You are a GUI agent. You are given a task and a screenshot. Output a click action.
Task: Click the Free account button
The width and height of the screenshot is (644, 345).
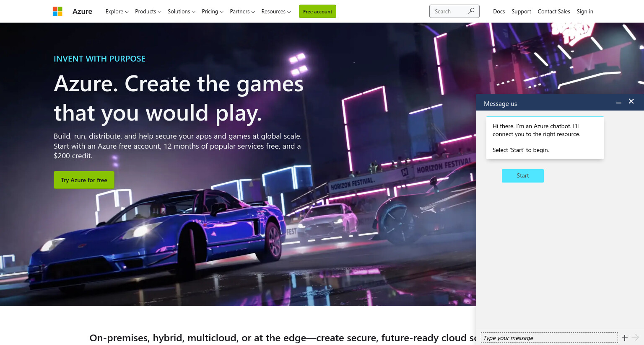317,11
